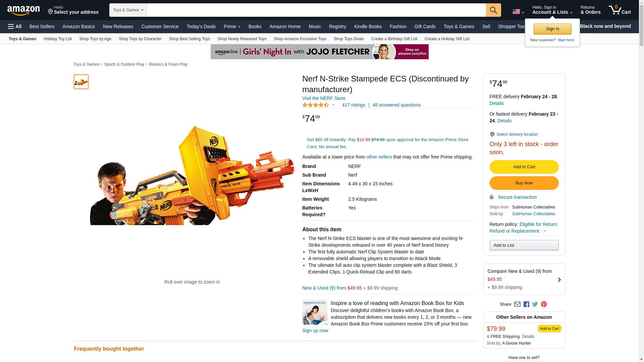Share via the email envelope icon
644x362 pixels.
[517, 304]
